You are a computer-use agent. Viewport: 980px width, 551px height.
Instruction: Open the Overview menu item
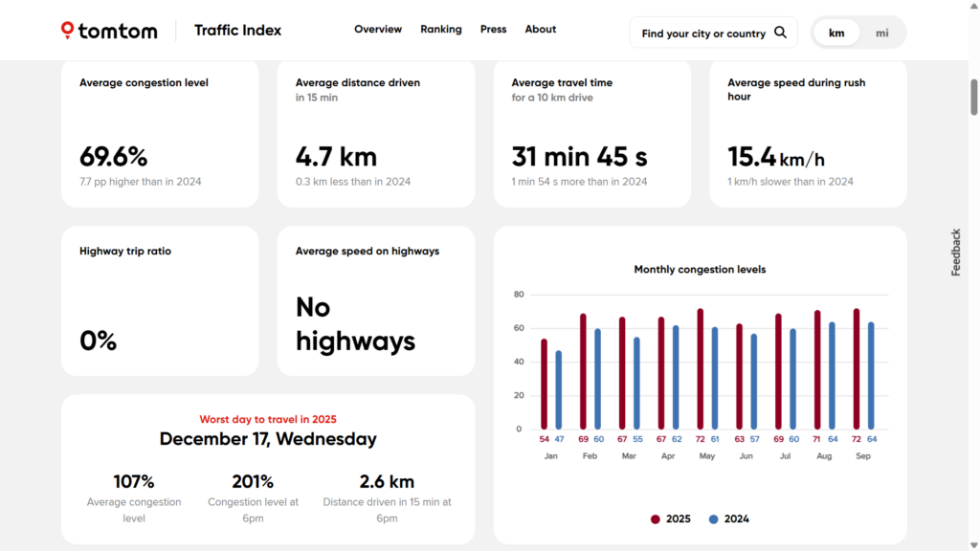point(378,30)
